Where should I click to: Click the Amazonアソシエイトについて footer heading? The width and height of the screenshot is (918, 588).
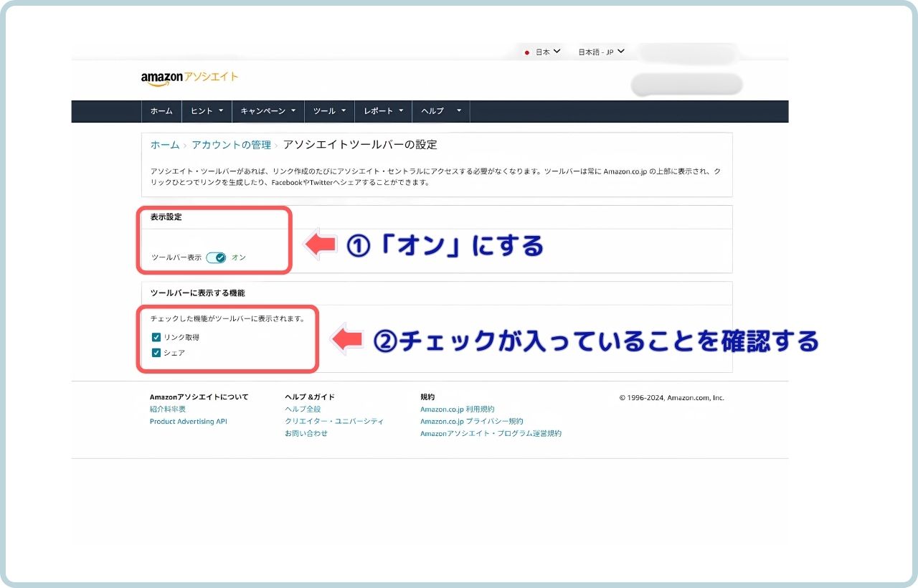coord(199,397)
